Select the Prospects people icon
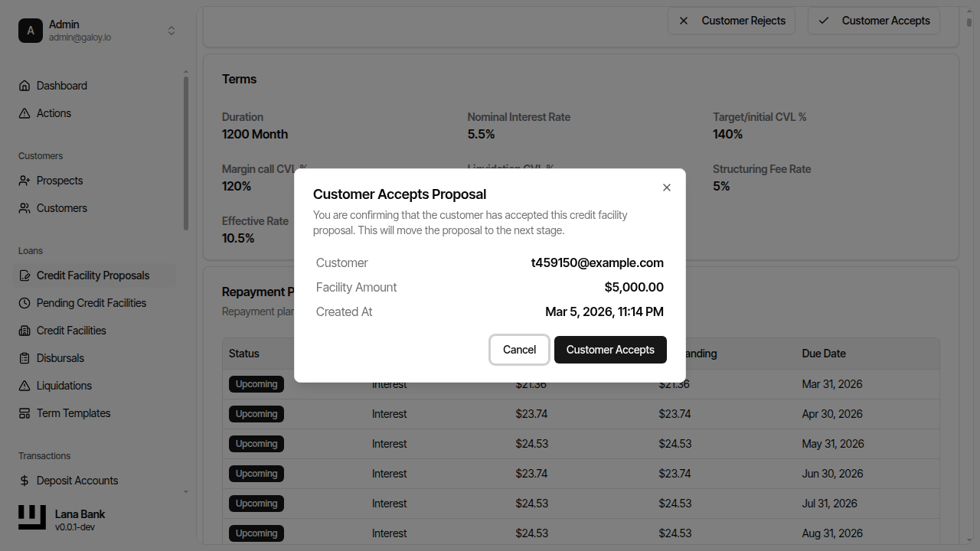The width and height of the screenshot is (980, 551). click(x=24, y=180)
